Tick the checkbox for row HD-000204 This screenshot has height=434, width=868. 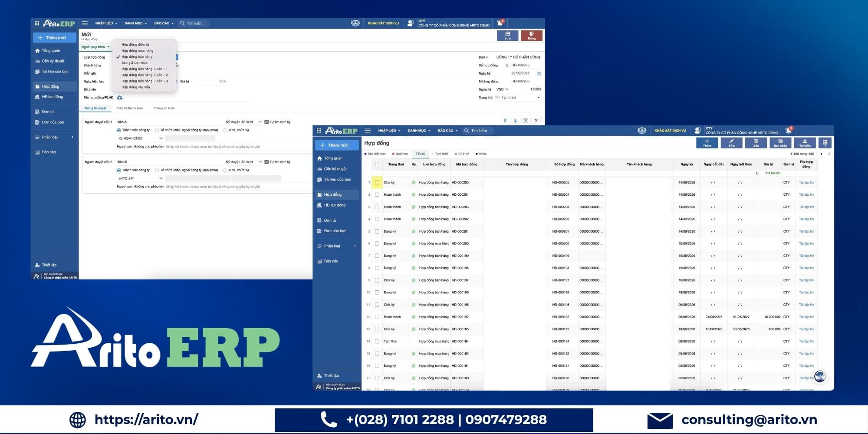point(377,195)
